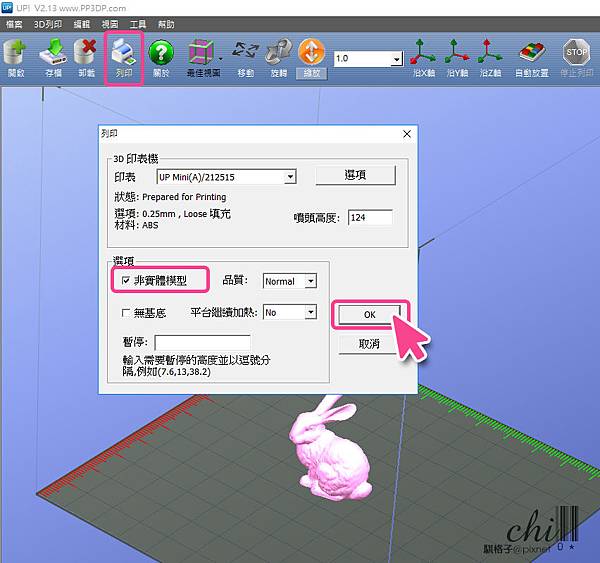Click the OK button in print dialog
The width and height of the screenshot is (600, 563).
[x=370, y=315]
